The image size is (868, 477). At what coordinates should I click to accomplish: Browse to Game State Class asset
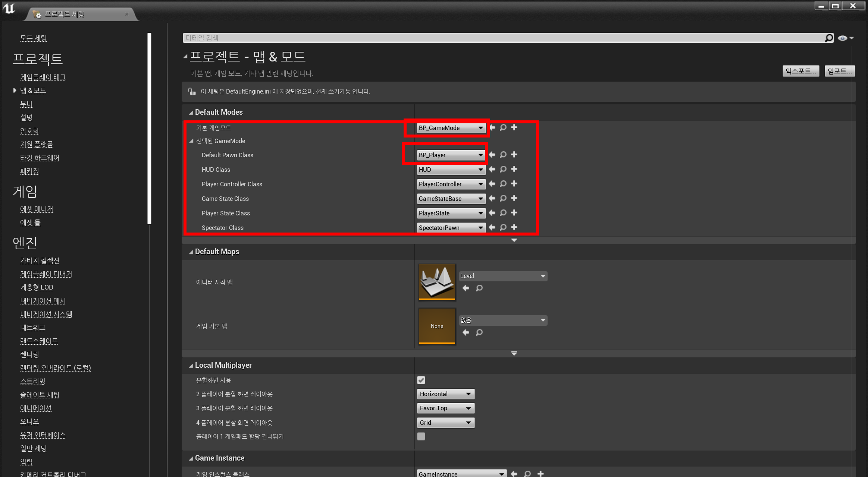point(503,198)
